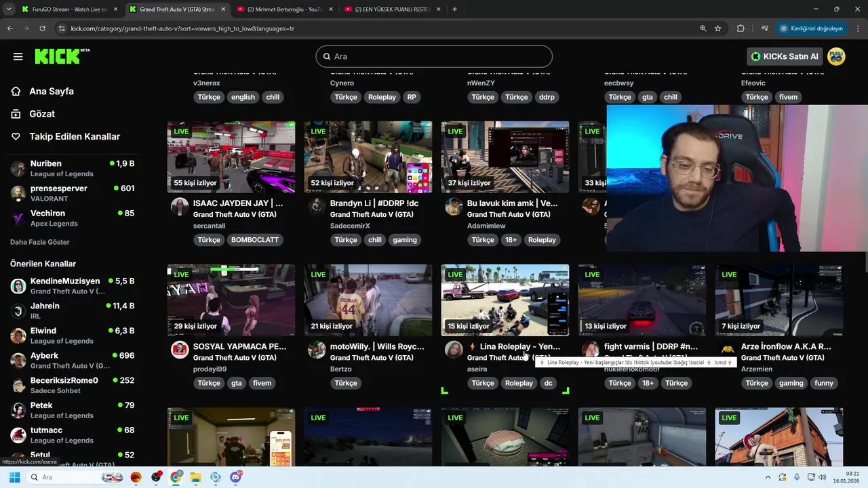868x488 pixels.
Task: Switch to Mehmet Berberoğlu YouTube tab
Action: [x=285, y=9]
